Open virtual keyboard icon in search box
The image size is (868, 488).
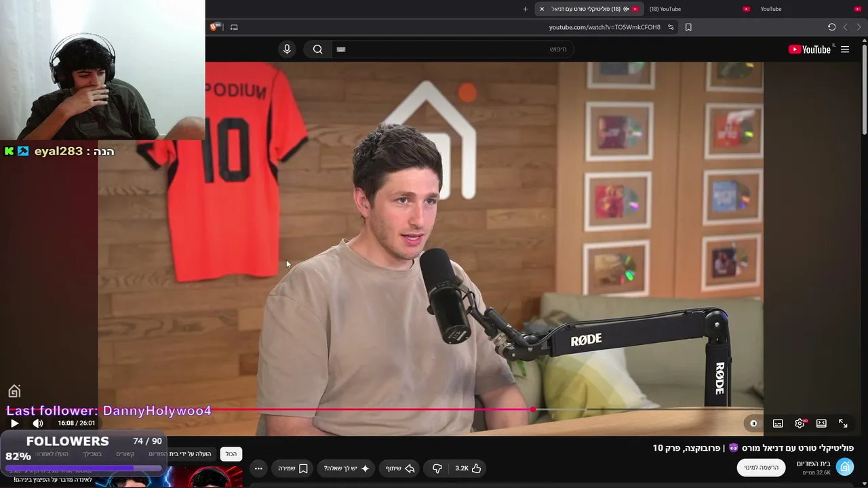[x=341, y=49]
